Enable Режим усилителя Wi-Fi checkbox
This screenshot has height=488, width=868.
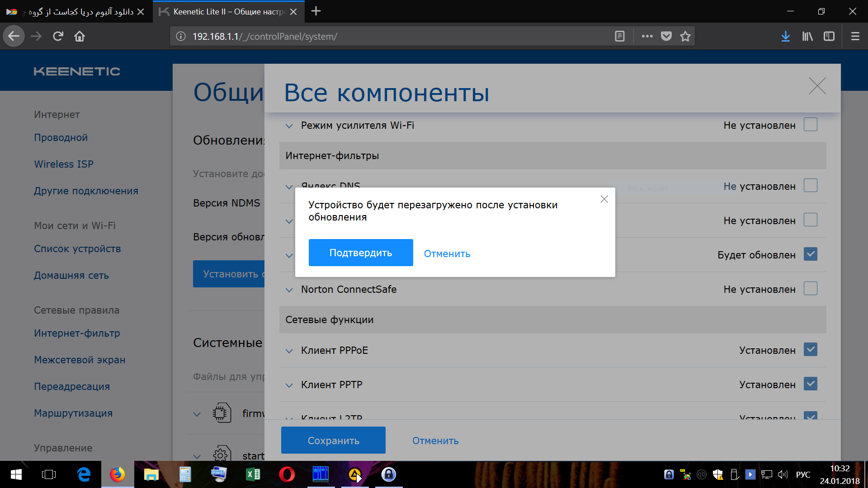pos(811,124)
